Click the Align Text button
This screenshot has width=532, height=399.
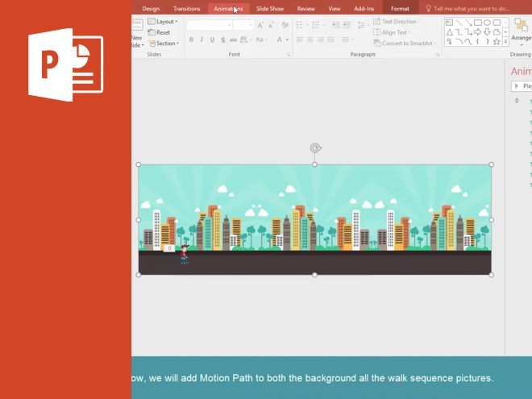pos(395,32)
